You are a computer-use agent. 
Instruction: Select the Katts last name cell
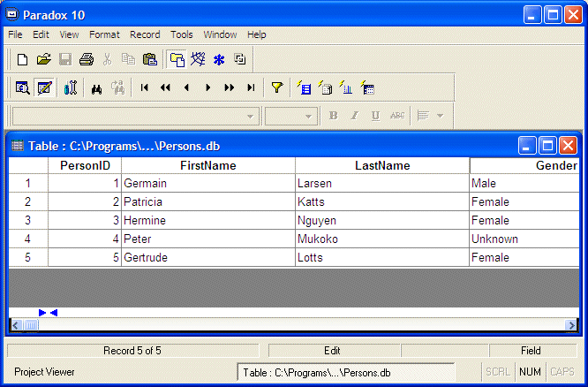[x=382, y=202]
